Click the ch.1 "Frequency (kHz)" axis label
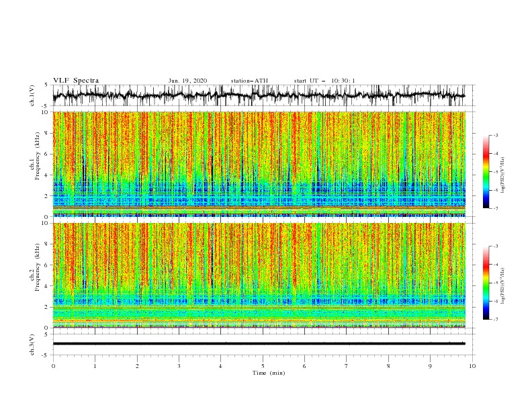This screenshot has width=532, height=411. click(37, 156)
